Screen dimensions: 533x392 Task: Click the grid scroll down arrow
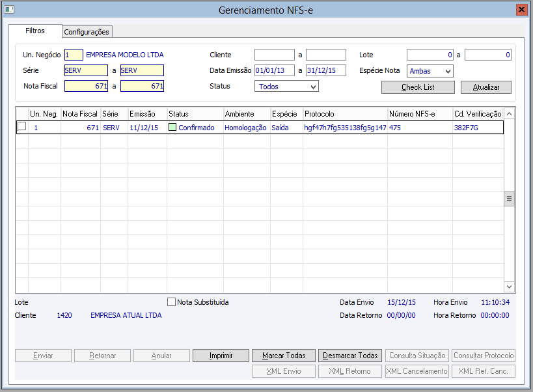coord(509,287)
